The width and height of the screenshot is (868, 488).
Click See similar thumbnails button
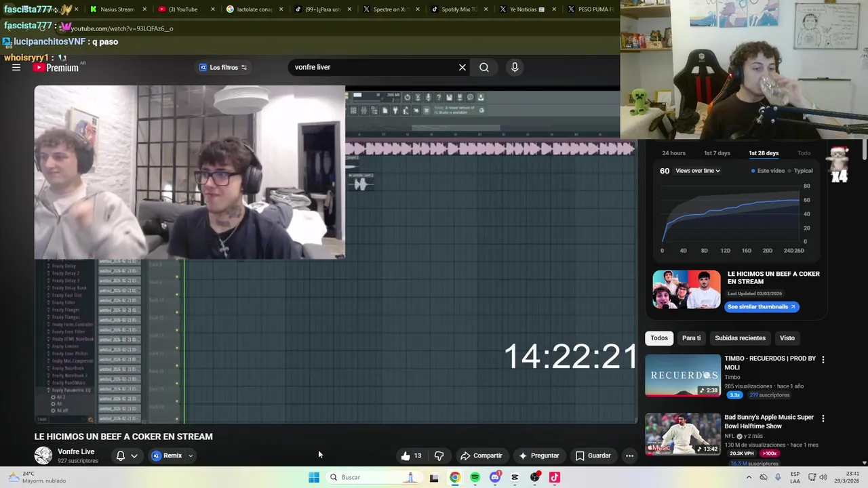(x=762, y=306)
